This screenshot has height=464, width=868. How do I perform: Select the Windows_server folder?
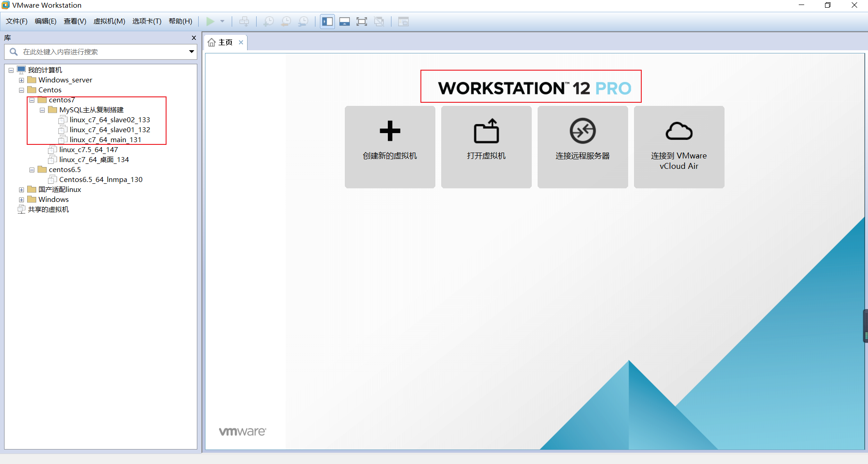point(65,80)
